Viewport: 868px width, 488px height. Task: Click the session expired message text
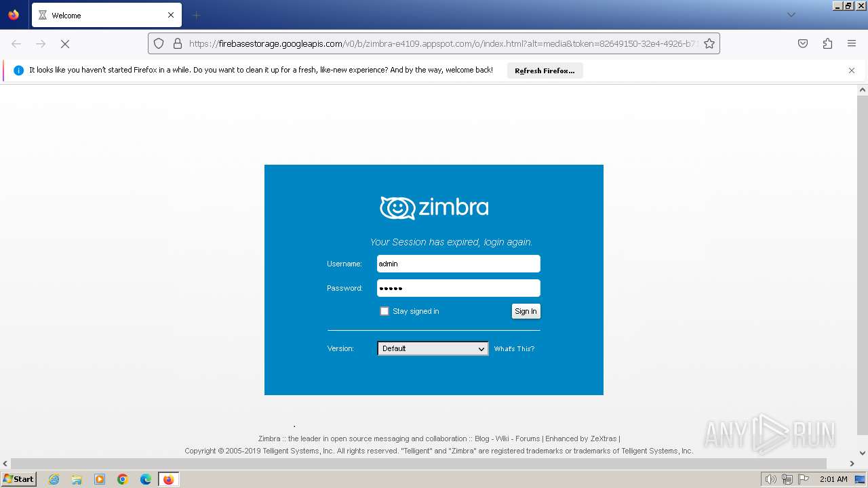click(x=451, y=242)
